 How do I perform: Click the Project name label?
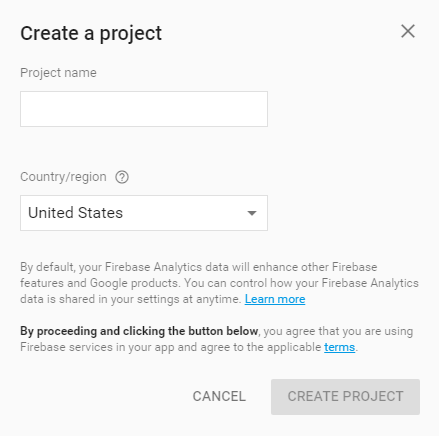tap(58, 73)
